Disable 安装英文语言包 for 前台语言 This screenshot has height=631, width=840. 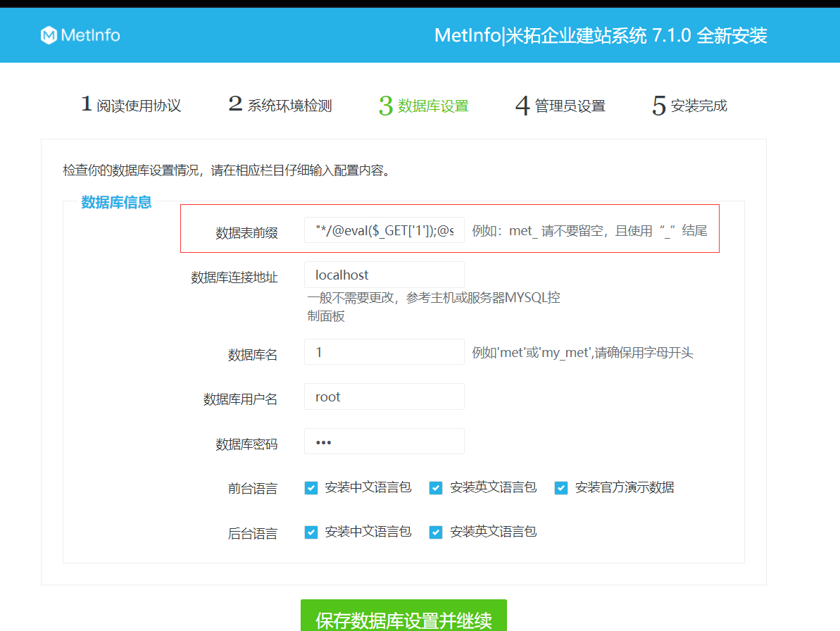(436, 487)
